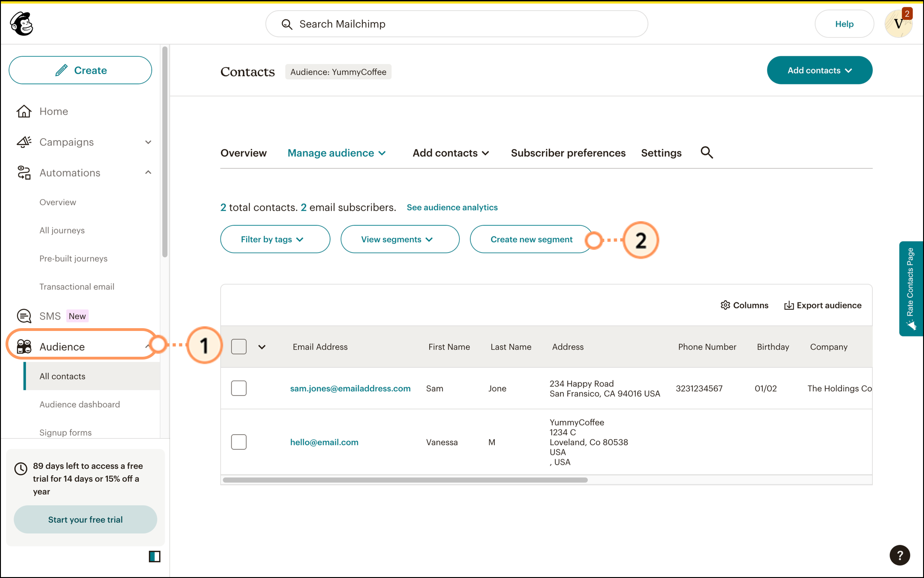Click the Audience people icon

[24, 347]
